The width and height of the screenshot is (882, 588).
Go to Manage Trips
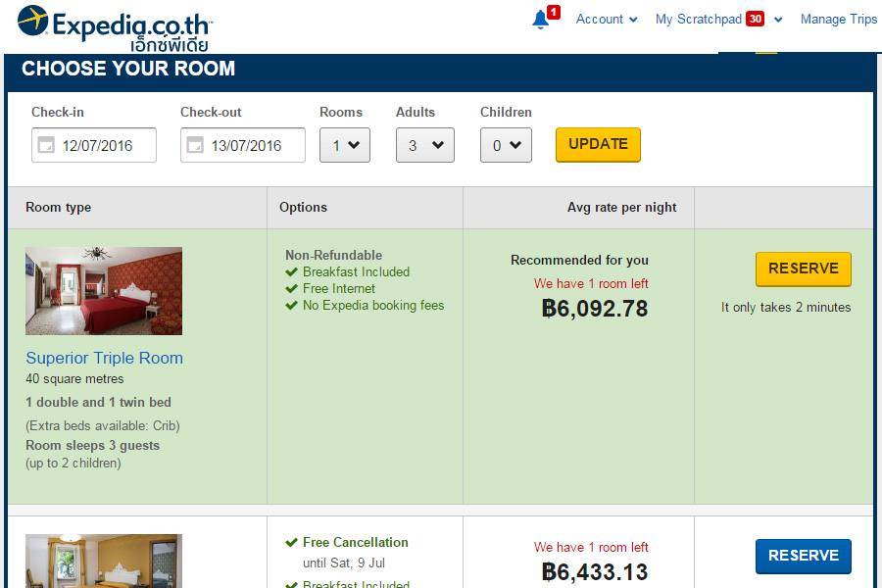(839, 19)
